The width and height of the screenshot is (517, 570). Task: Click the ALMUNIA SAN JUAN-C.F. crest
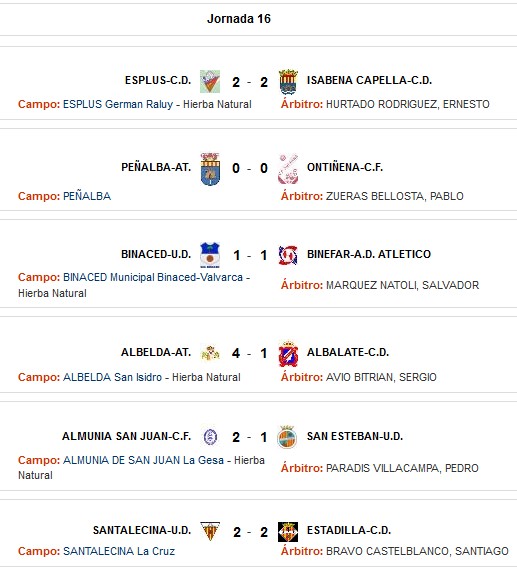[210, 437]
